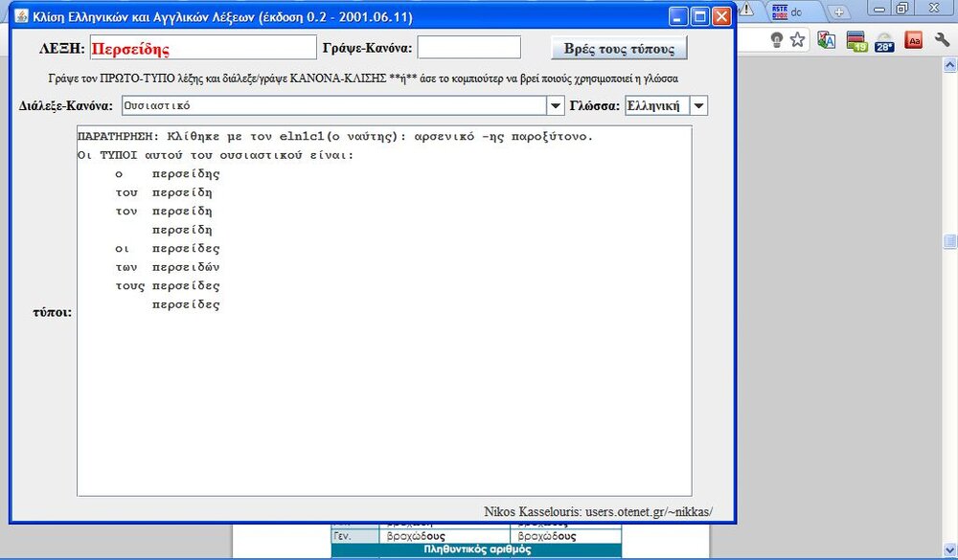Click the ΛΕΞΗ field containing Περσείδης

pos(201,48)
